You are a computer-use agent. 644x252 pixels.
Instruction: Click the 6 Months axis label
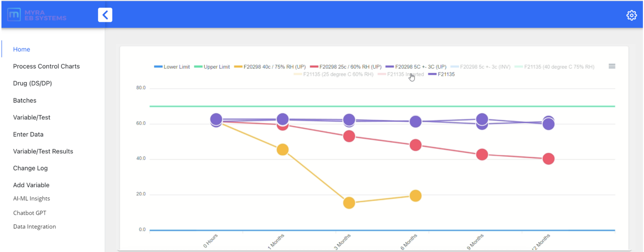tap(409, 242)
